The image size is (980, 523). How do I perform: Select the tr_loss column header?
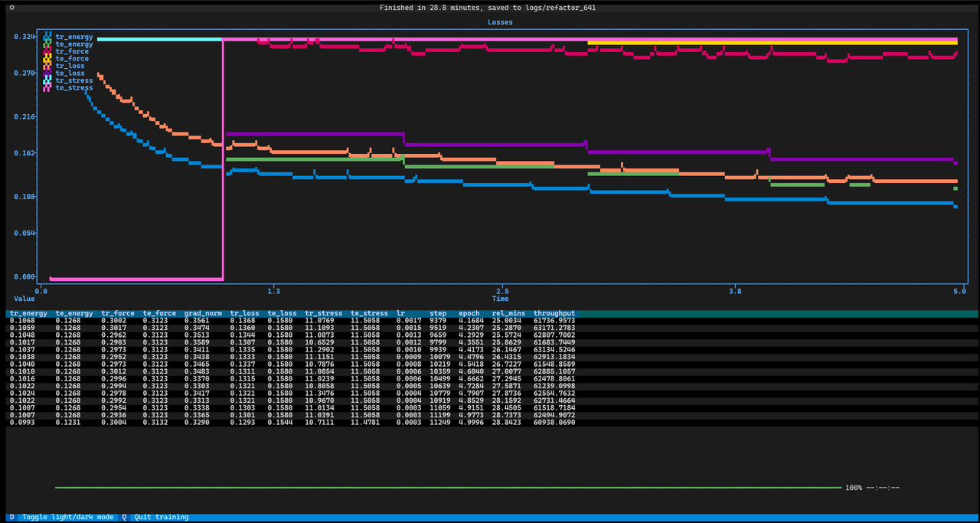click(245, 313)
